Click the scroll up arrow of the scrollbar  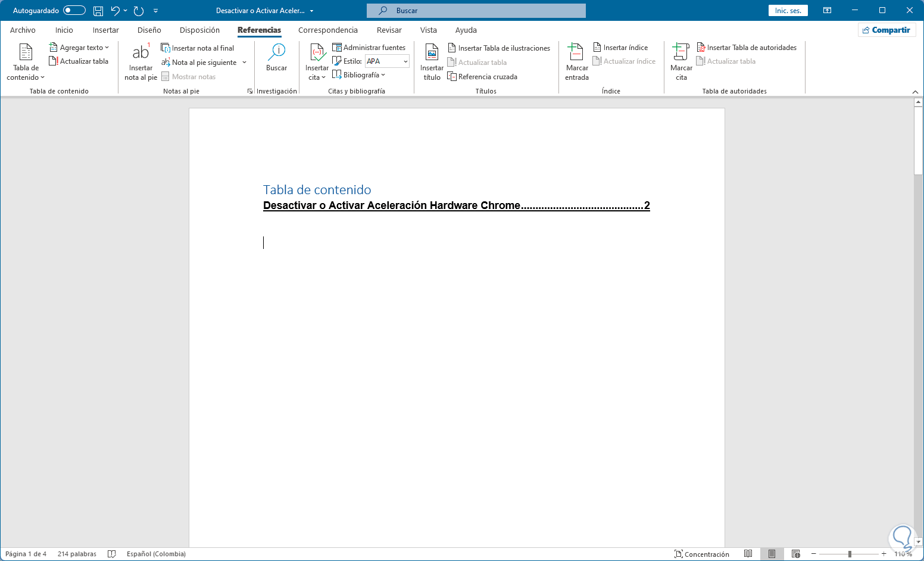[x=918, y=102]
